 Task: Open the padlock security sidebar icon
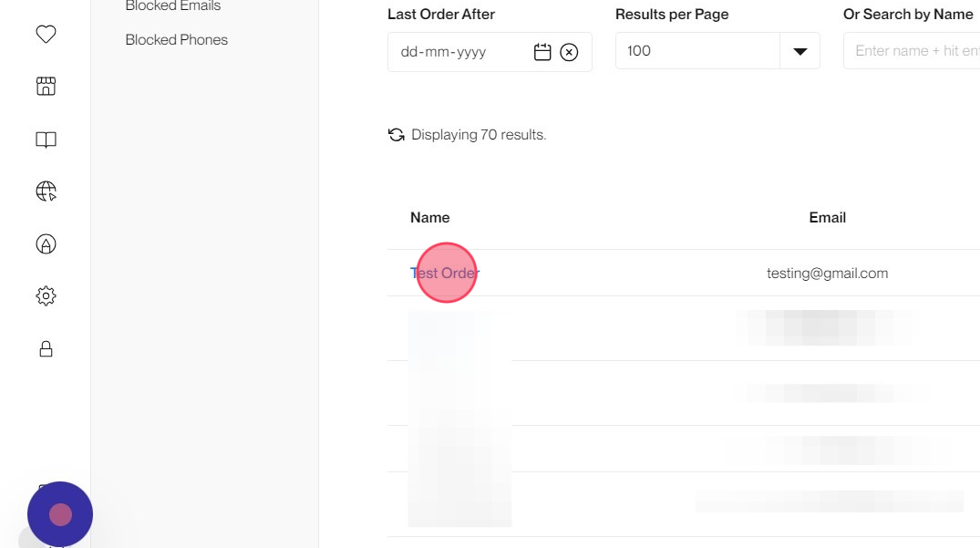(46, 348)
